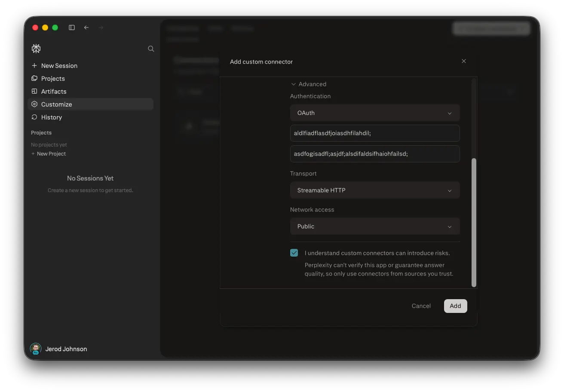Go forward with the right arrow
This screenshot has height=392, width=564.
pos(101,28)
